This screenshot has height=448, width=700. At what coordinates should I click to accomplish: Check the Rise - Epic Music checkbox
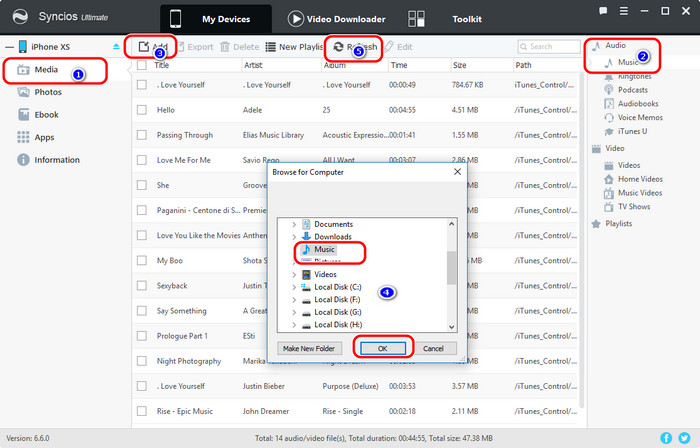point(142,411)
